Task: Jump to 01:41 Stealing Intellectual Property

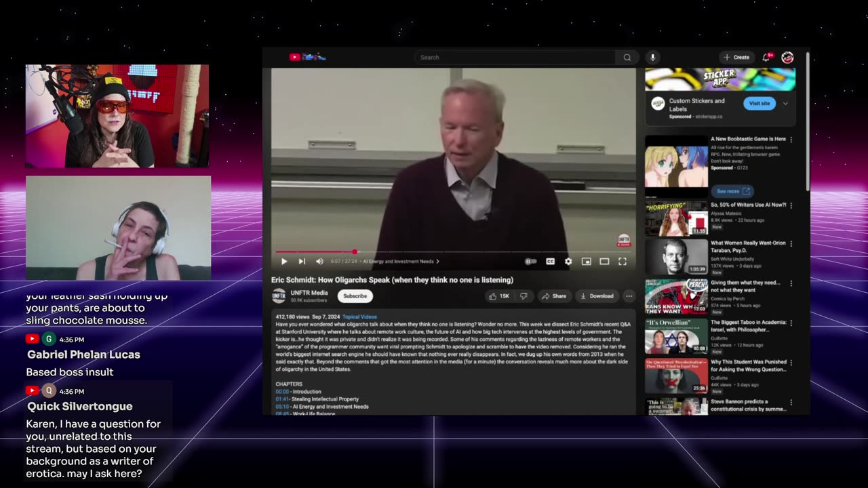Action: 282,399
